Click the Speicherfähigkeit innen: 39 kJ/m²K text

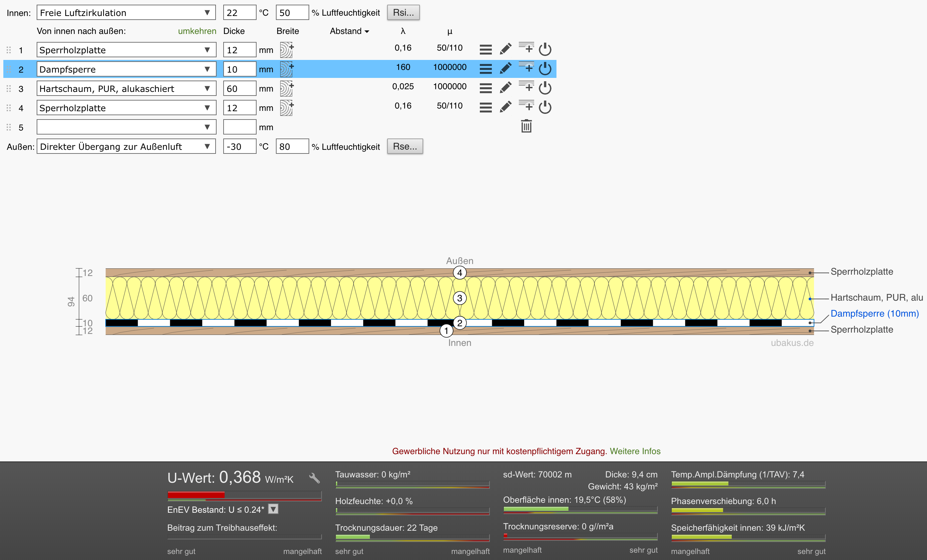click(x=738, y=527)
